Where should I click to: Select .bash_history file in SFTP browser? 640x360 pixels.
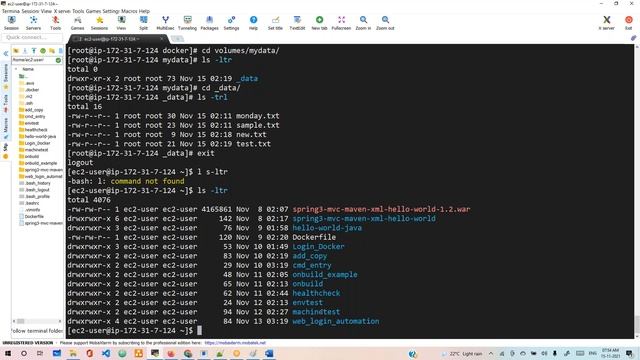[x=35, y=183]
